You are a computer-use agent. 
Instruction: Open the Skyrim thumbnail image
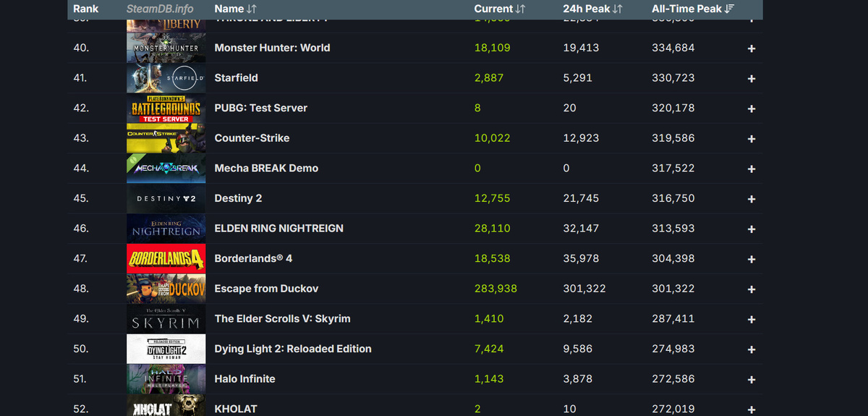(x=166, y=319)
